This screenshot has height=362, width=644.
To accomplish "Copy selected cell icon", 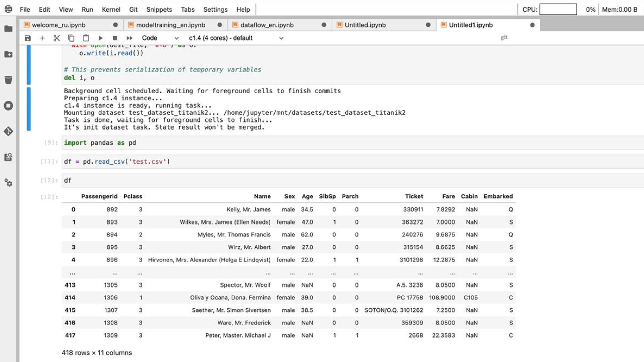I will pyautogui.click(x=71, y=38).
